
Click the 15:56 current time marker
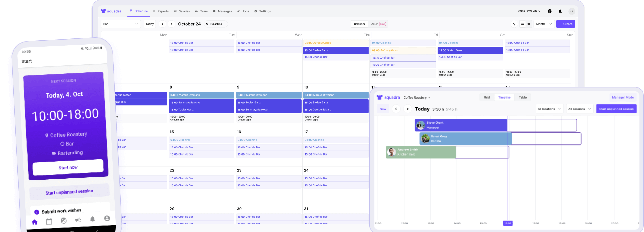(x=507, y=223)
